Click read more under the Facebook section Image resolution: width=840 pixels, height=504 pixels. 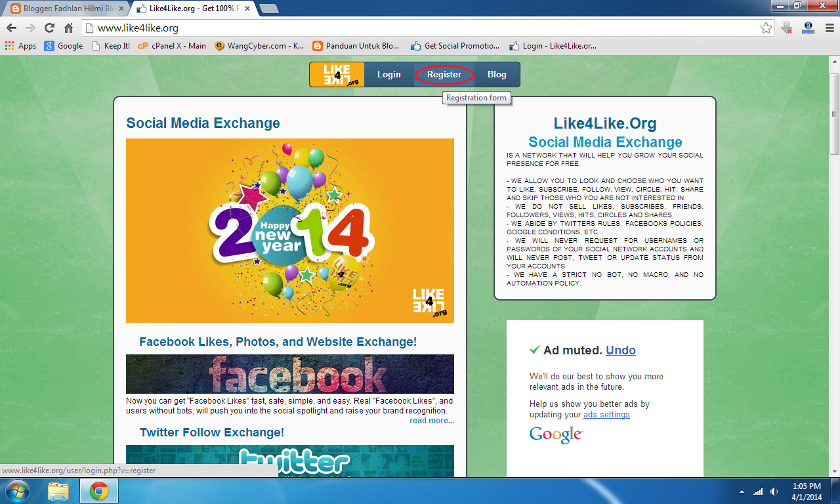[x=432, y=421]
